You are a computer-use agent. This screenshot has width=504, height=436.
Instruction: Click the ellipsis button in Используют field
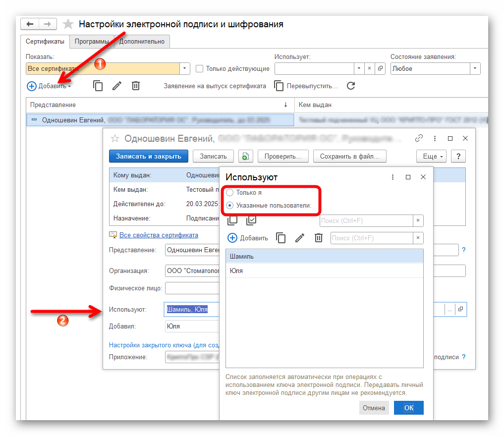tap(449, 309)
